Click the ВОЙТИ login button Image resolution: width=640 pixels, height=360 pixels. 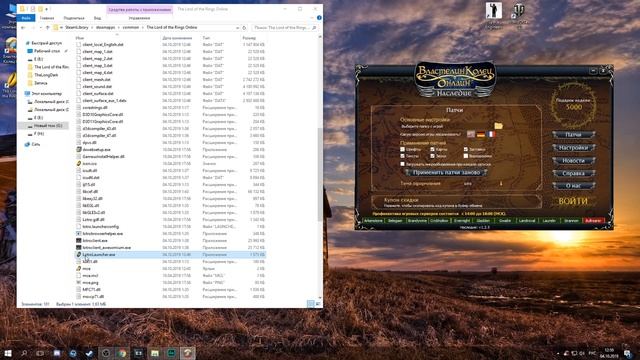point(573,201)
